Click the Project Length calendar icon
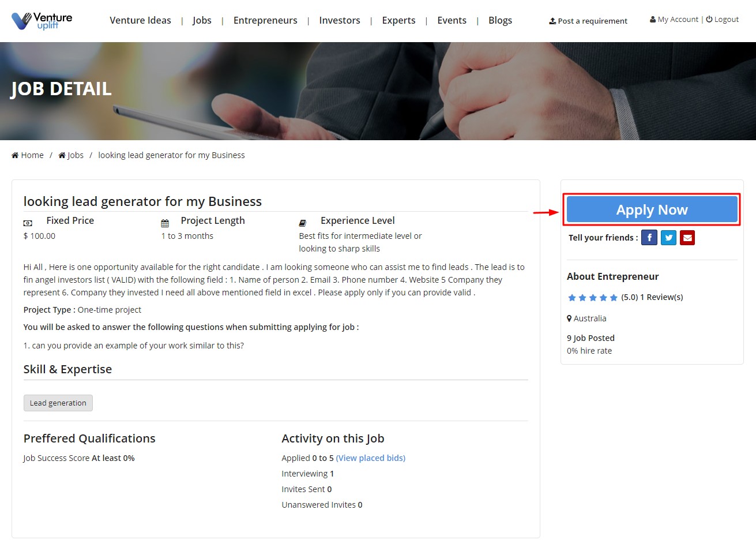Screen dimensions: 756x555 165,223
